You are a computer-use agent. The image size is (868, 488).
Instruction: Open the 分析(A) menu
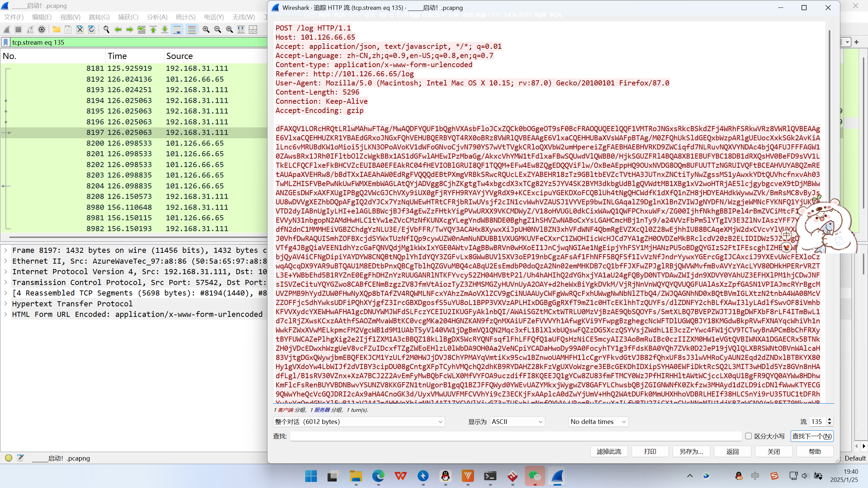(x=157, y=17)
